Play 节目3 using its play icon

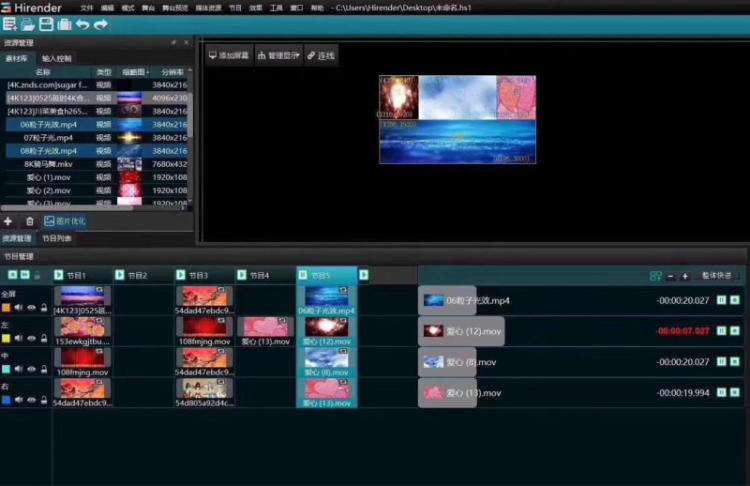pyautogui.click(x=180, y=275)
